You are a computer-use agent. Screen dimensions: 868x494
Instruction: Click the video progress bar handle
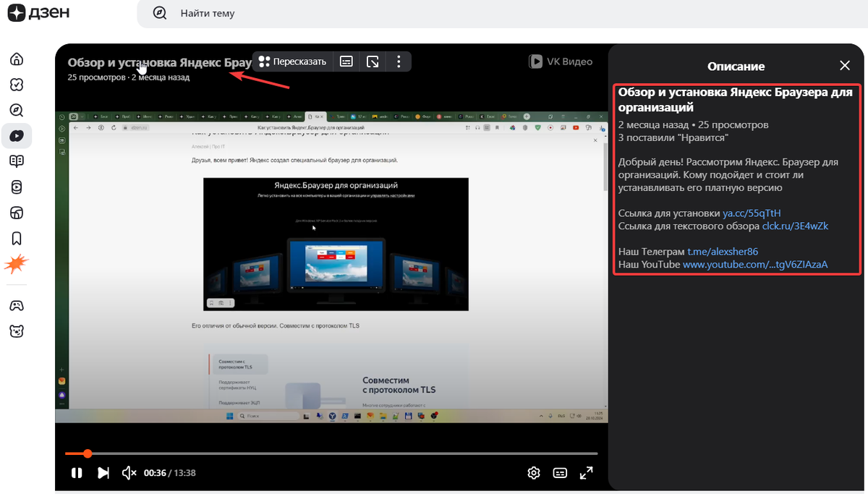[x=88, y=453]
